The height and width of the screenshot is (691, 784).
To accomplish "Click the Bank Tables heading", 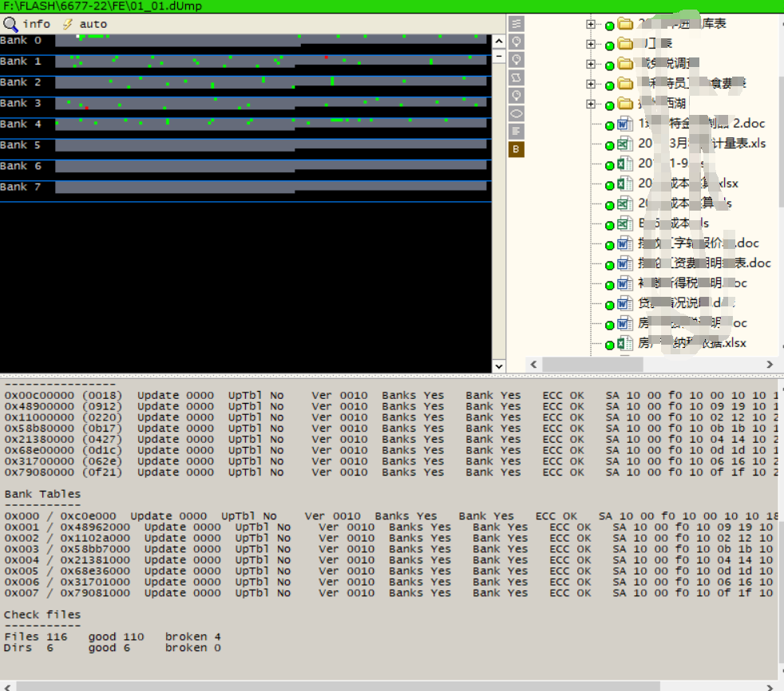I will point(42,494).
